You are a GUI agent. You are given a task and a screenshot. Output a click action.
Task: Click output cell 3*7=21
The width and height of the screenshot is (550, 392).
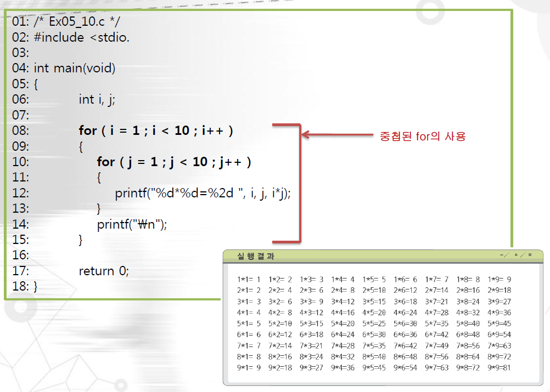point(437,302)
